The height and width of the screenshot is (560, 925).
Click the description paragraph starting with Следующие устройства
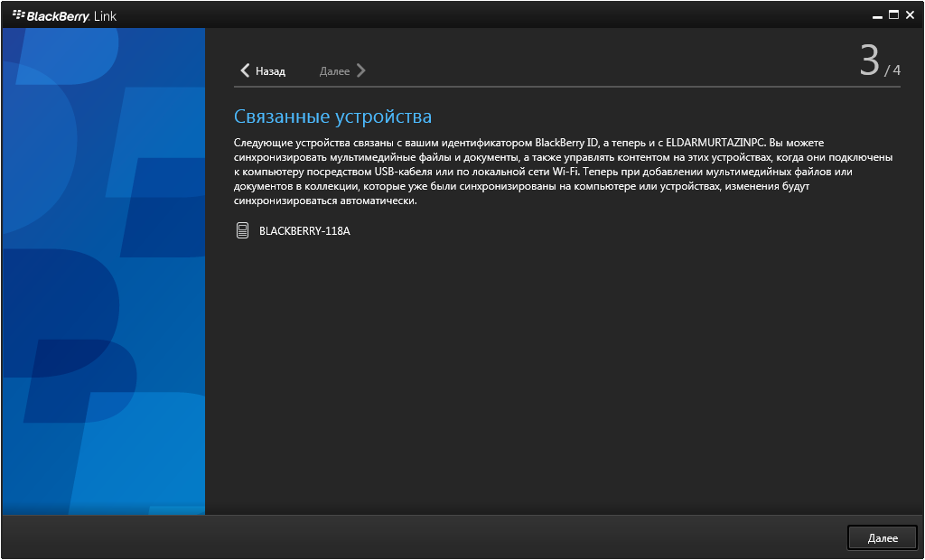pos(563,172)
